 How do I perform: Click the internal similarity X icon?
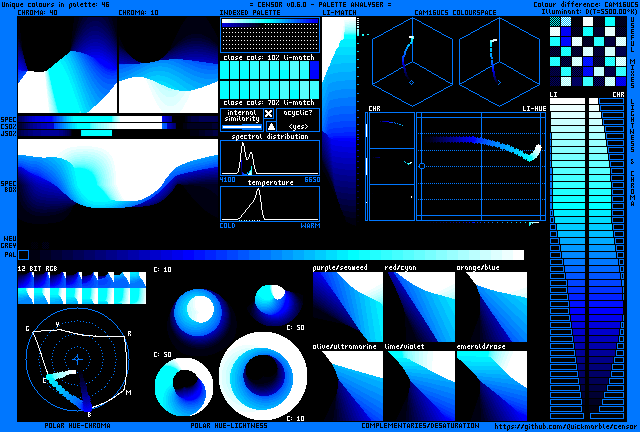[x=269, y=114]
